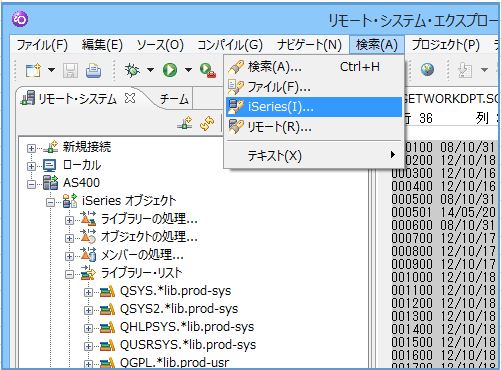
Task: Select iSeries オブジェクト subsystem
Action: click(129, 201)
